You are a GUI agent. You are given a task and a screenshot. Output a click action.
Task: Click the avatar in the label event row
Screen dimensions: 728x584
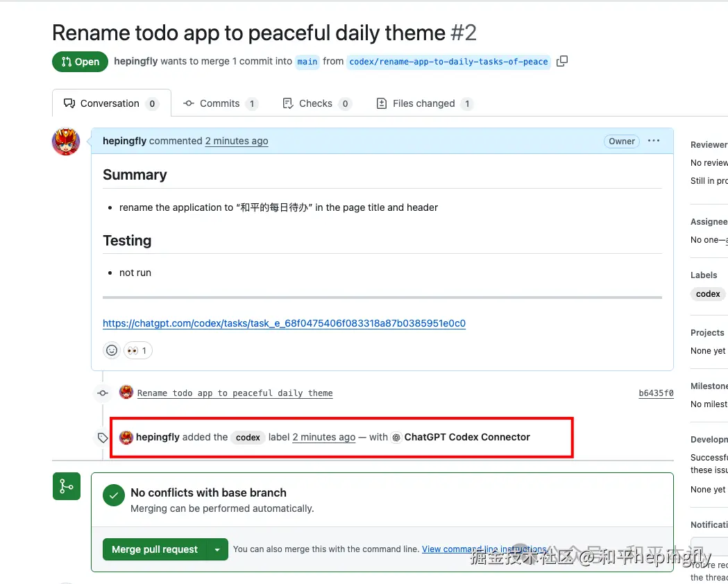(126, 437)
